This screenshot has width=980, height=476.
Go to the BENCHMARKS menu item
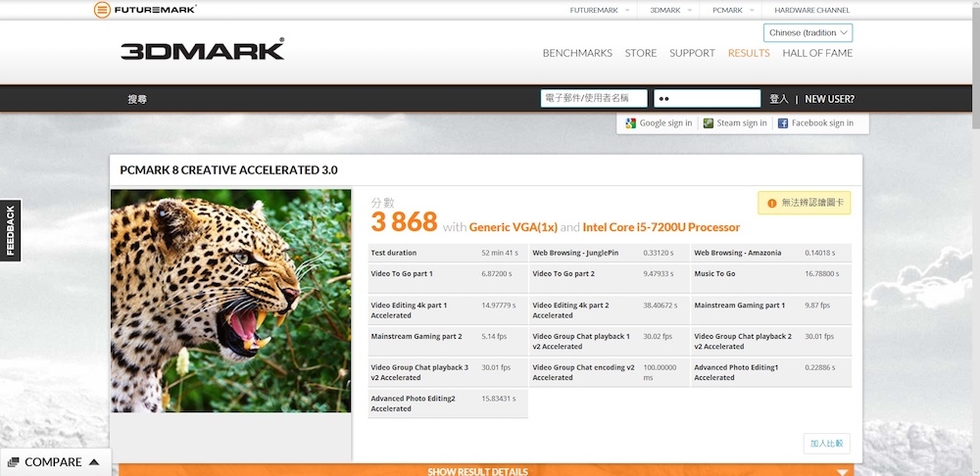(x=577, y=53)
